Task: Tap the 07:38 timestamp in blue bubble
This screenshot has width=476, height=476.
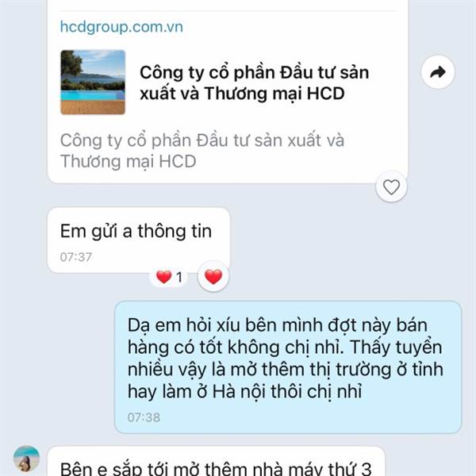Action: pyautogui.click(x=144, y=417)
